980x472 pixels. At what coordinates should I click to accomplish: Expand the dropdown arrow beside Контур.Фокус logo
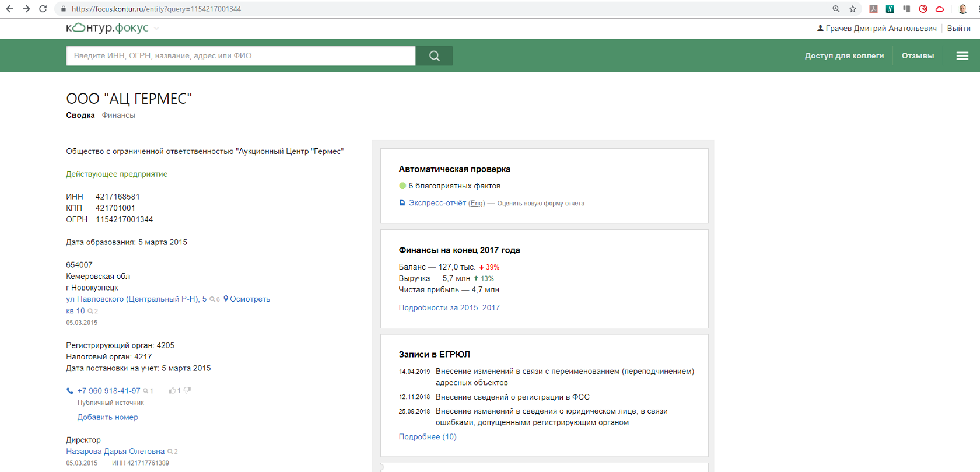156,28
